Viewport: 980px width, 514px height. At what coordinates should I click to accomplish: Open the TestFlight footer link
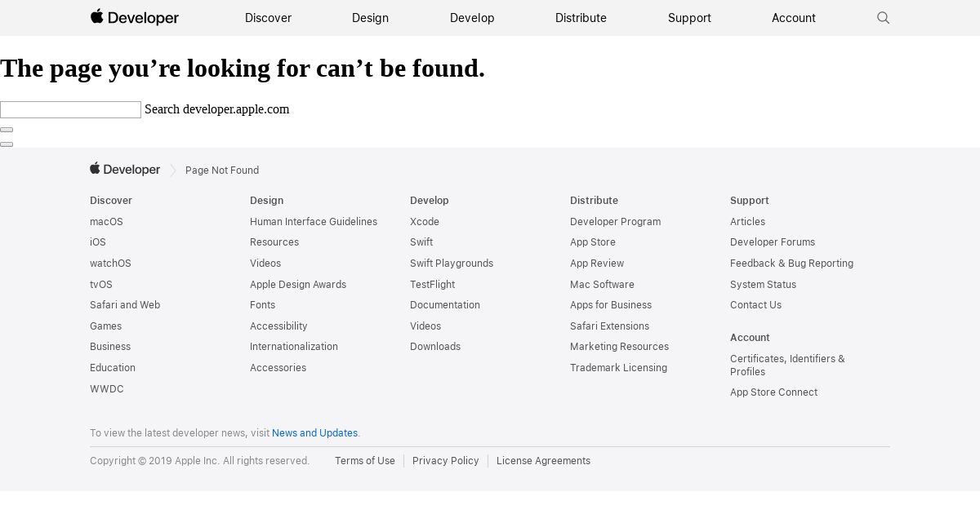pos(432,285)
